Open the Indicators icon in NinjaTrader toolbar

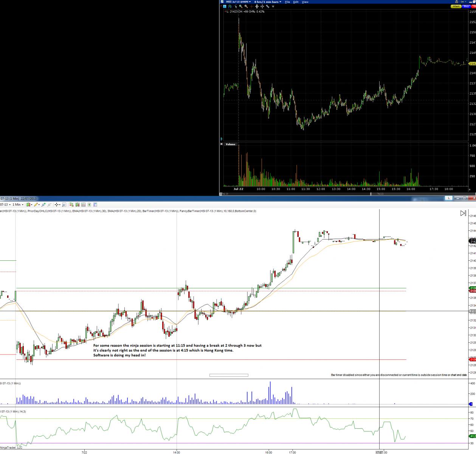pyautogui.click(x=78, y=205)
